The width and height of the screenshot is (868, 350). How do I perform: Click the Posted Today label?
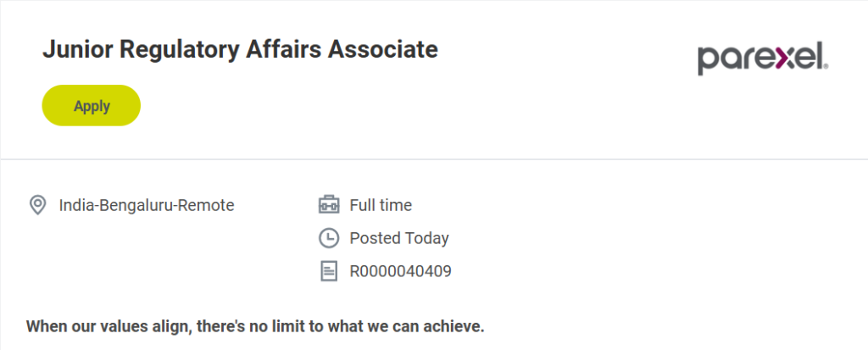tap(399, 238)
